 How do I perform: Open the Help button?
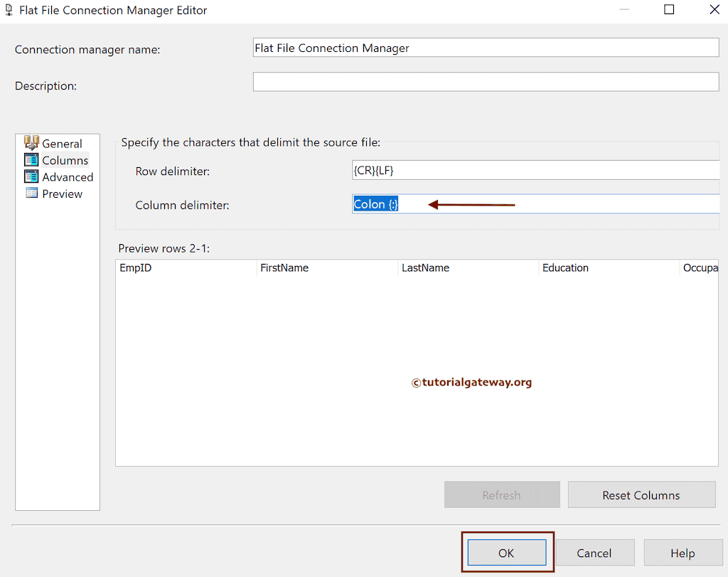(682, 552)
